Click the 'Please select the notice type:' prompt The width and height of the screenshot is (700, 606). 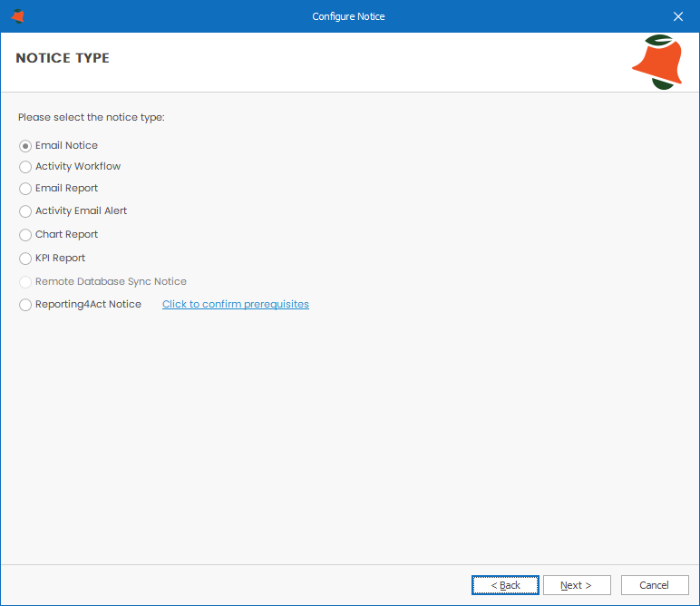coord(91,117)
